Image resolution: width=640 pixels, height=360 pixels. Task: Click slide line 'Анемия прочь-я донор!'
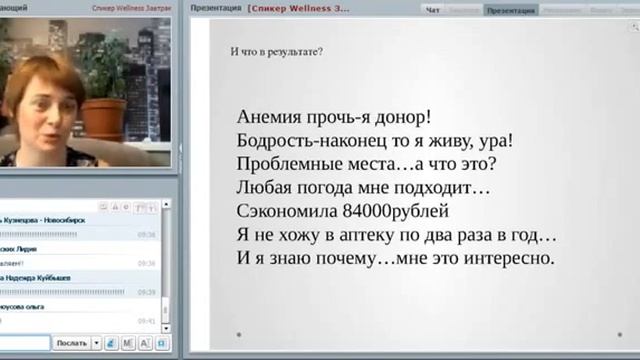coord(334,117)
